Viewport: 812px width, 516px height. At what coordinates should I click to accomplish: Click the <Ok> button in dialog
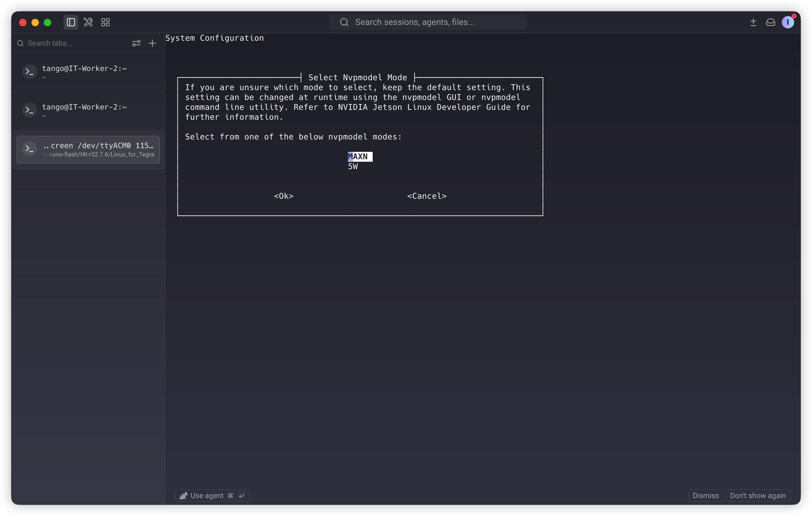[x=284, y=196]
